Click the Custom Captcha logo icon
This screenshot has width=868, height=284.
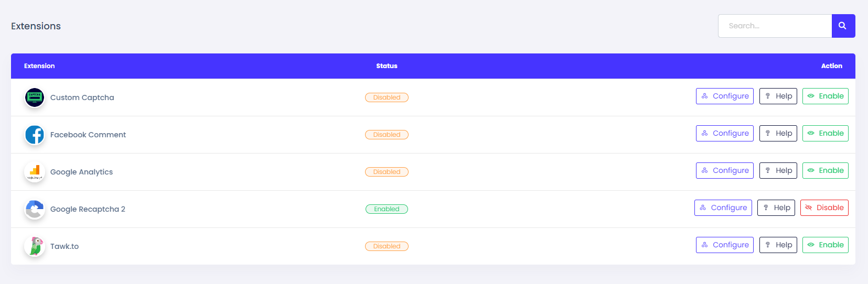pos(35,97)
